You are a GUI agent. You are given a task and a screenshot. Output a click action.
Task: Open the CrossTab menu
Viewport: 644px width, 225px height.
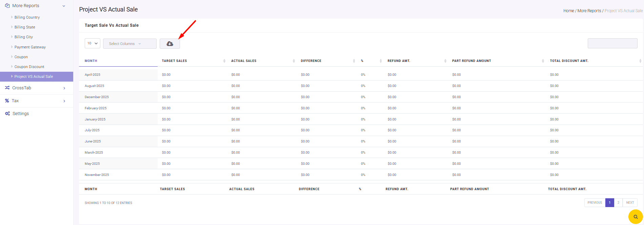coord(37,88)
